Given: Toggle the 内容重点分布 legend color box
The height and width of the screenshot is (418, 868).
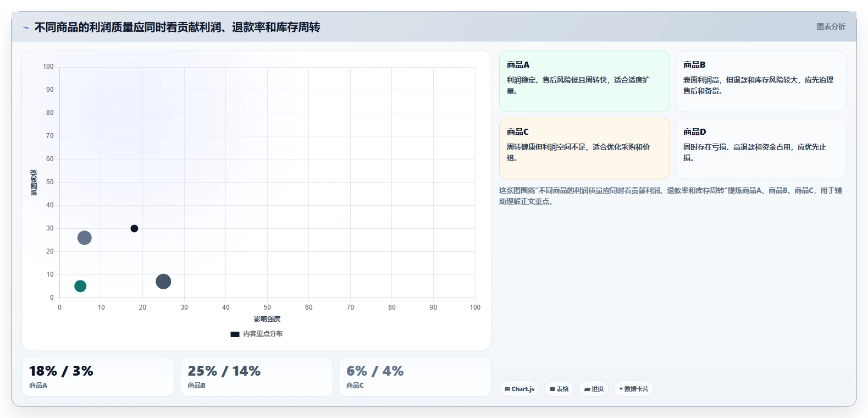Looking at the screenshot, I should (235, 334).
